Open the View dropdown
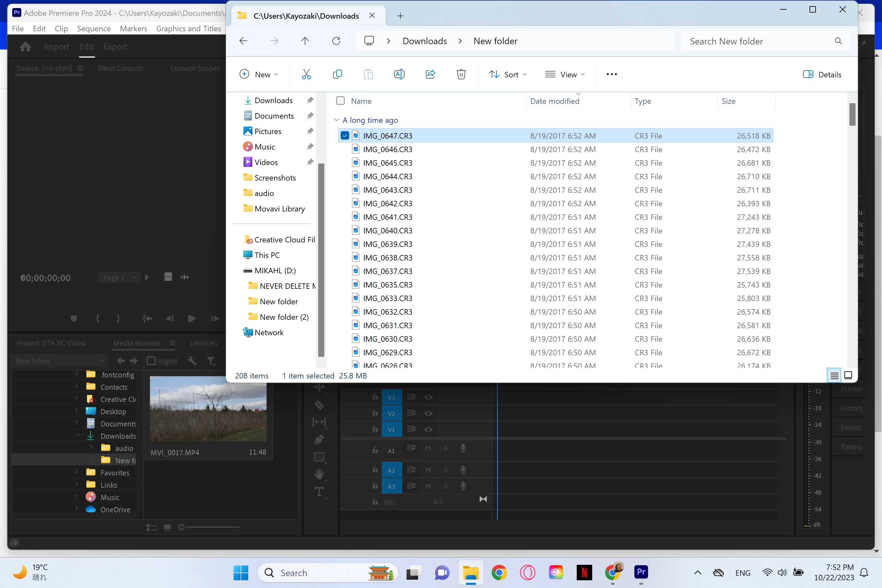This screenshot has height=588, width=882. pyautogui.click(x=565, y=74)
